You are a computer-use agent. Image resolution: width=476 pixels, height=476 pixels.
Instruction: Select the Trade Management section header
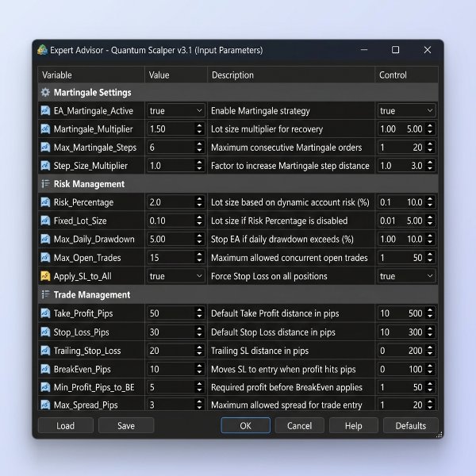(x=238, y=294)
